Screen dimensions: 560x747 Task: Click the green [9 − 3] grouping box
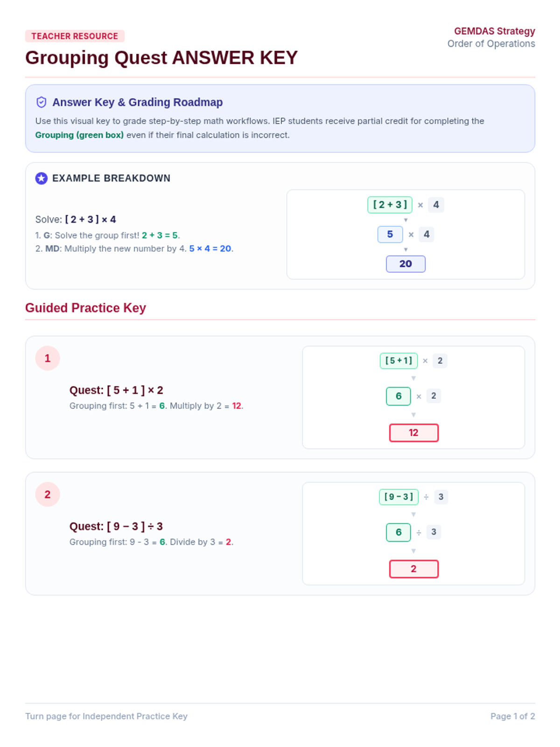399,497
